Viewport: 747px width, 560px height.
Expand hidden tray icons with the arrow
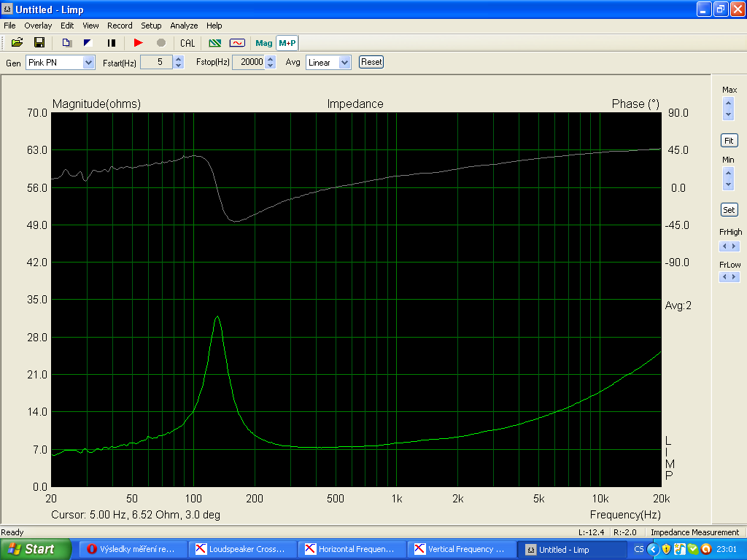tap(653, 550)
